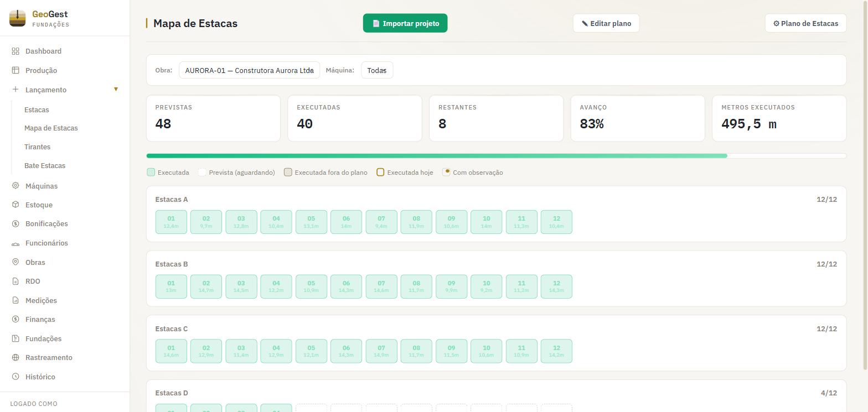Go to Bate Estacas submenu item

point(45,166)
